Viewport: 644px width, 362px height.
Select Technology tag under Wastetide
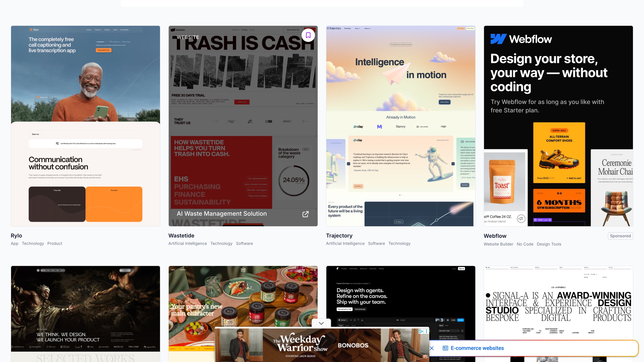click(221, 243)
